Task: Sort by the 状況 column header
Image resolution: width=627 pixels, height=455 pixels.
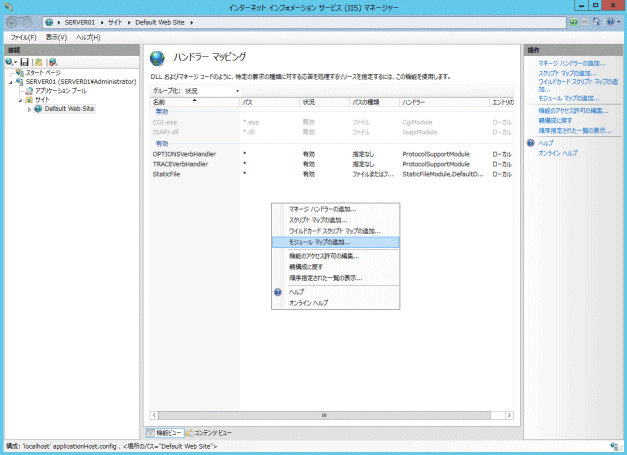Action: pos(325,102)
